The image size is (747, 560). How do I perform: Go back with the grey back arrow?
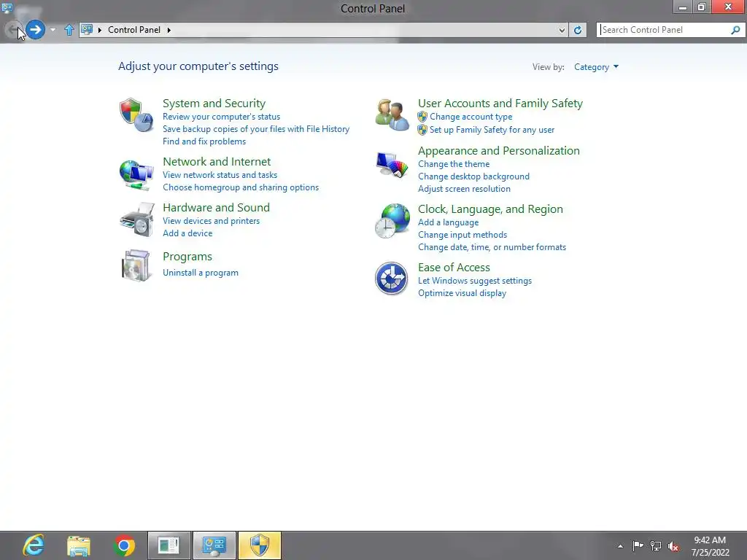12,29
